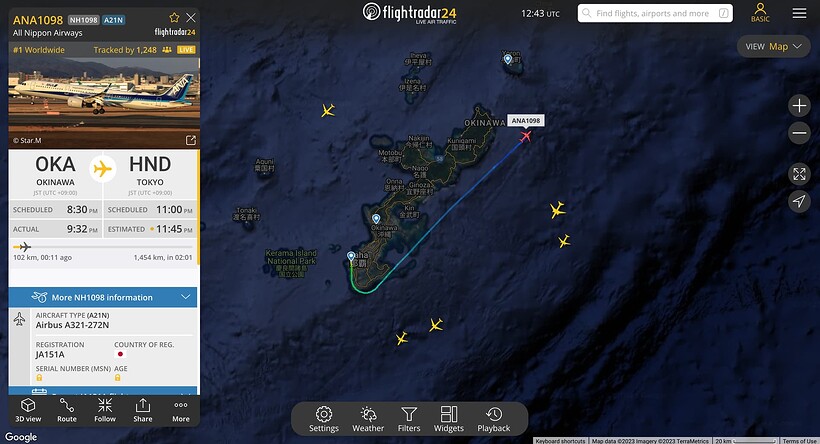This screenshot has height=444, width=820.
Task: Click the flight progress bar
Action: coord(102,246)
